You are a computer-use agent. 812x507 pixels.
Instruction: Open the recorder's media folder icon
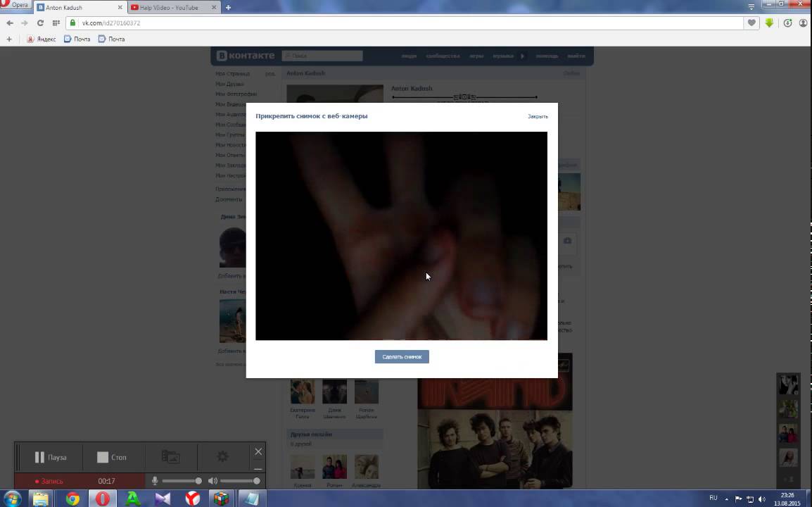[170, 457]
